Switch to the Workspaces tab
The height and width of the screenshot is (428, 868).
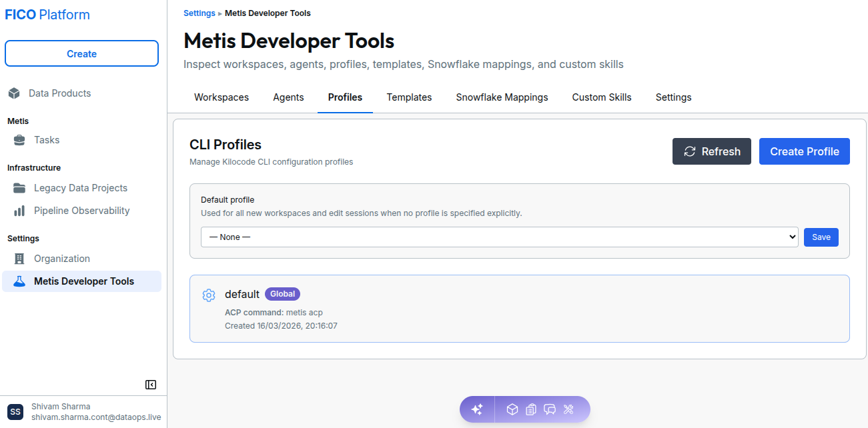[222, 97]
